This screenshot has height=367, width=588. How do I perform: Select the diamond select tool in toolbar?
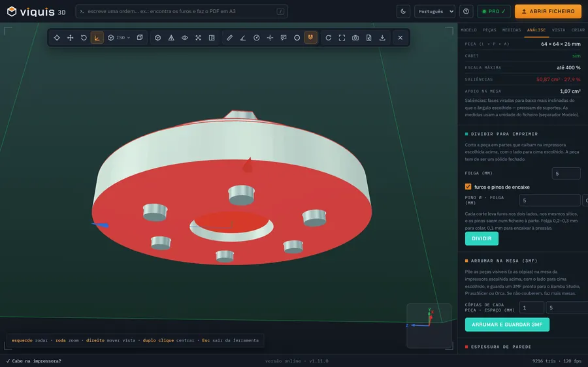pyautogui.click(x=57, y=37)
